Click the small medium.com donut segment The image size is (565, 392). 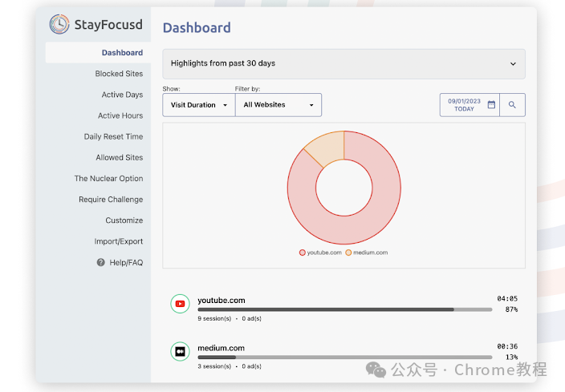[327, 147]
